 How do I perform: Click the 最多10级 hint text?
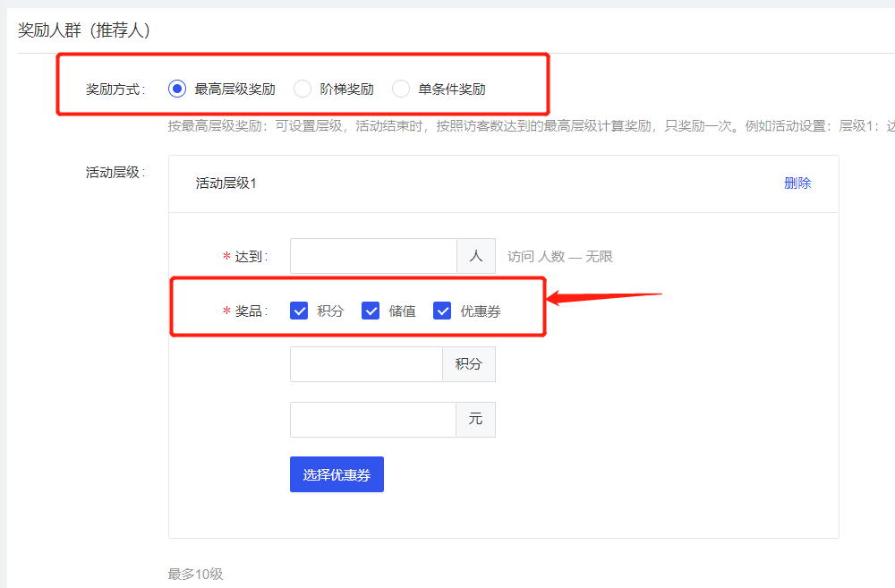(195, 574)
